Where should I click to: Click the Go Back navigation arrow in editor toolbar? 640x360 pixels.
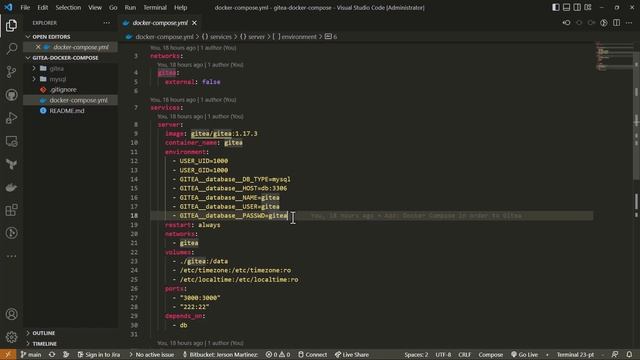pos(567,23)
